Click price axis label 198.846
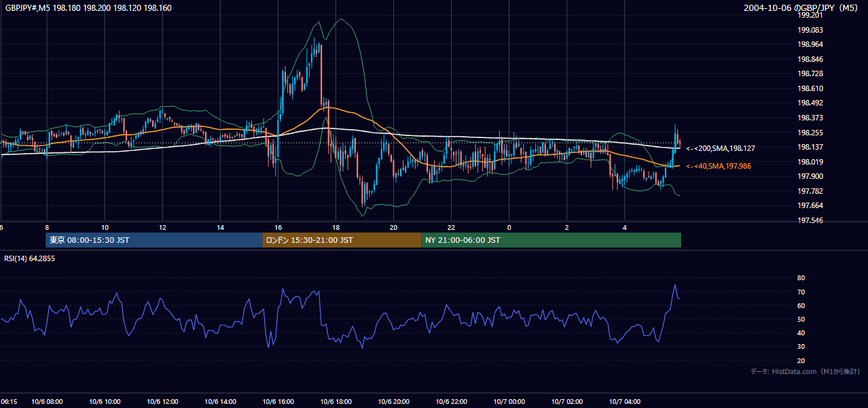 [x=810, y=59]
